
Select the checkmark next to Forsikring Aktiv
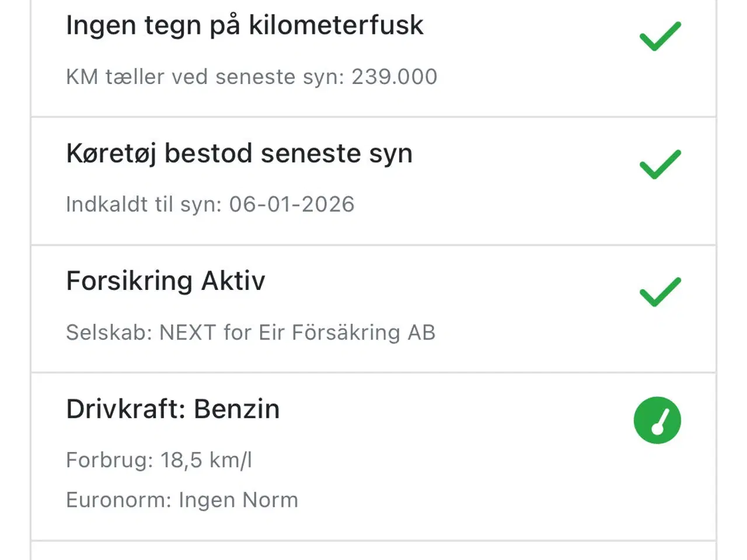659,292
